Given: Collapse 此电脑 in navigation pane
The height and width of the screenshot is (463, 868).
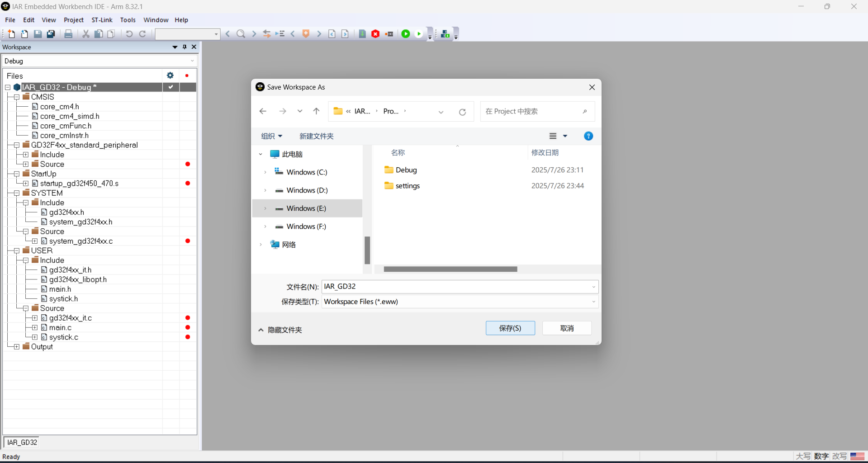Looking at the screenshot, I should (261, 154).
